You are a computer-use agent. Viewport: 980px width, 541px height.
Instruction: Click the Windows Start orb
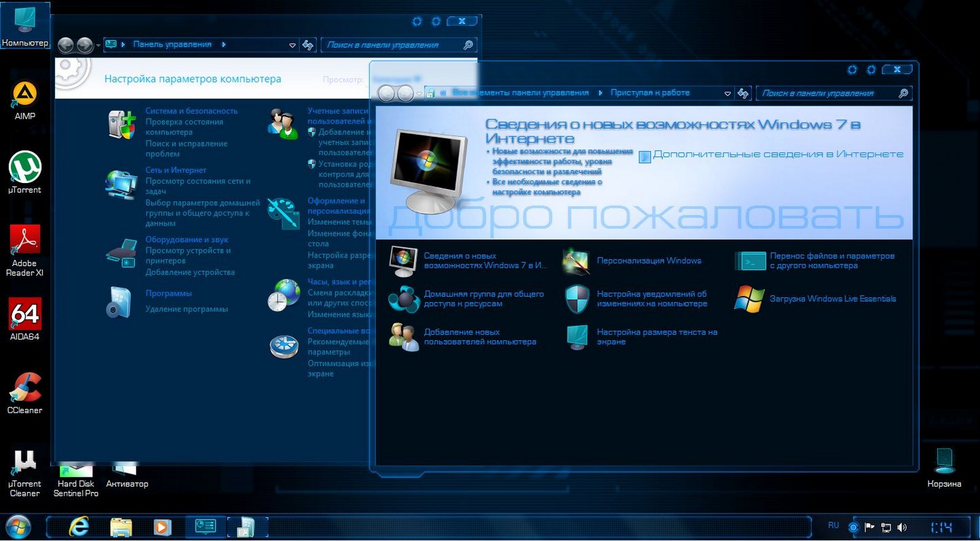click(18, 527)
